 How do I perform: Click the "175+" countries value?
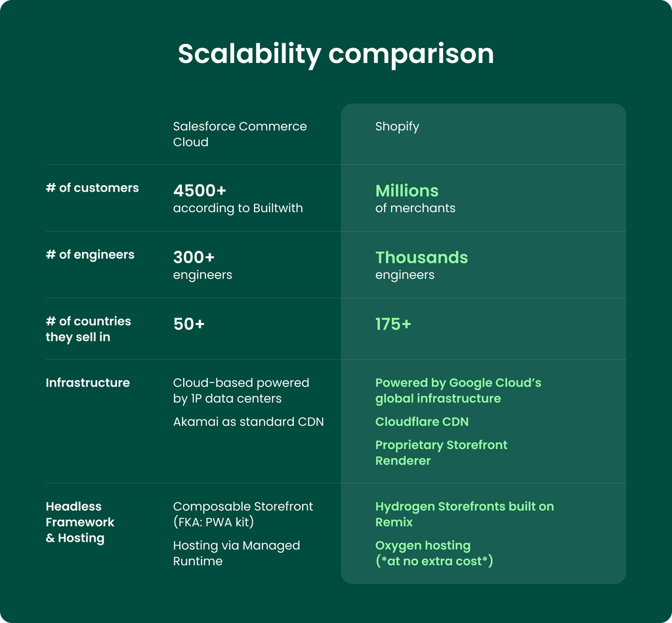pyautogui.click(x=393, y=324)
